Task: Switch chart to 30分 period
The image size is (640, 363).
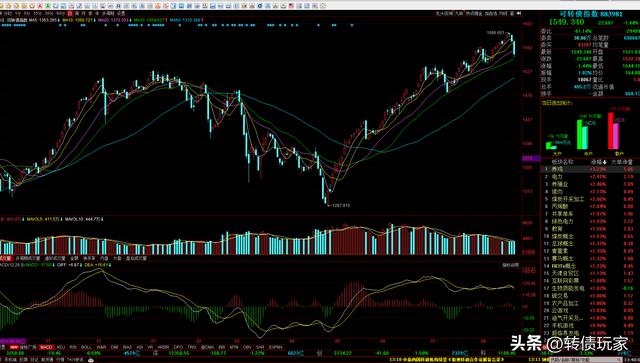Action: tap(49, 13)
